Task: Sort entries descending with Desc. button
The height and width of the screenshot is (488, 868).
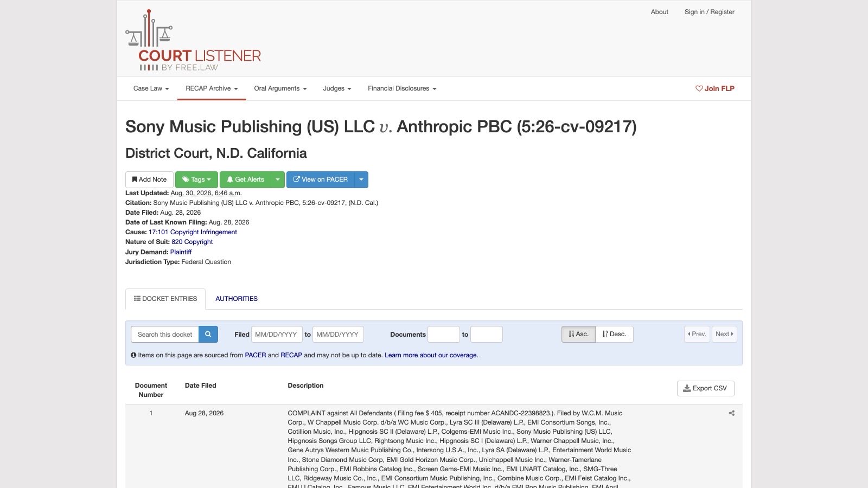Action: click(x=614, y=334)
